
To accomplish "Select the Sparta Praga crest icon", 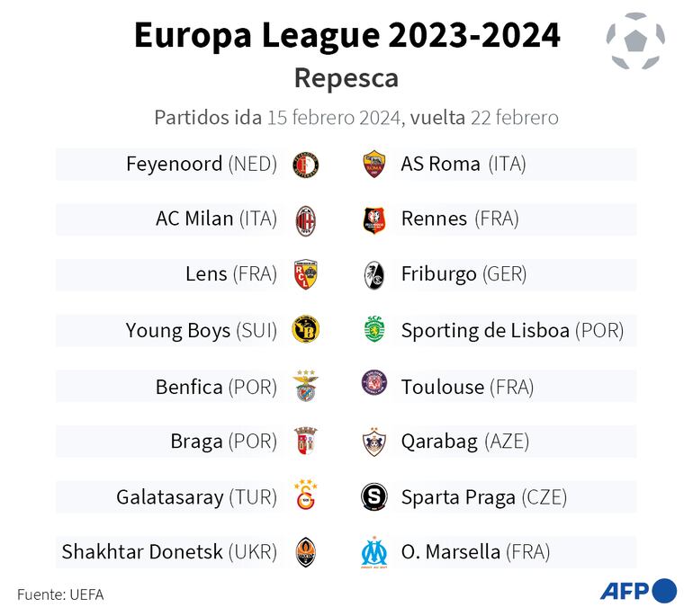I will (373, 496).
